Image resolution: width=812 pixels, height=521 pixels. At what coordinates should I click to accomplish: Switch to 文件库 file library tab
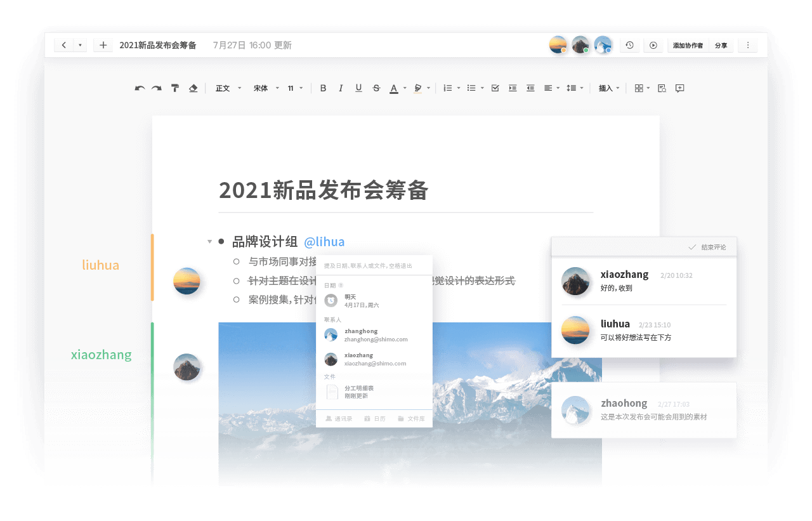[411, 419]
